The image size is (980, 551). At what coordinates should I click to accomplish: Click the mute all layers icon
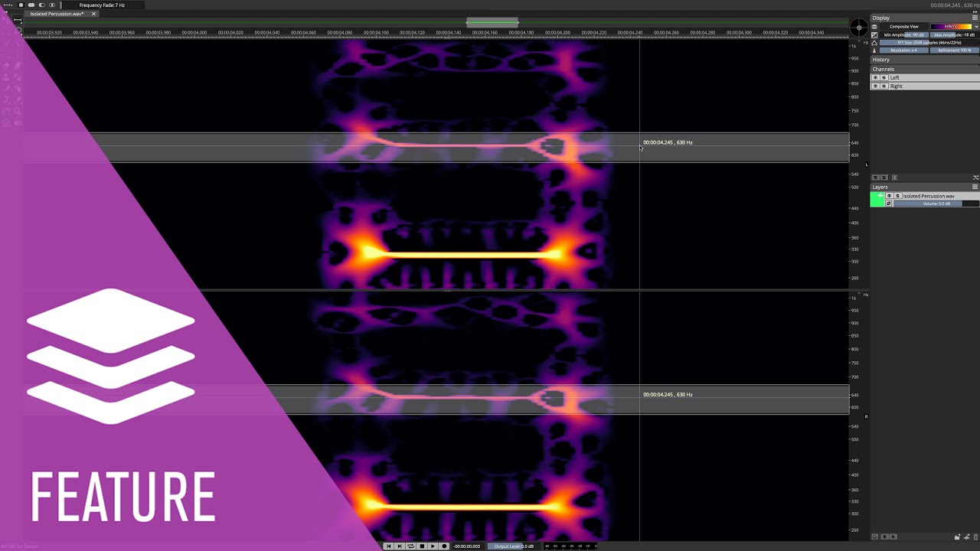click(884, 536)
